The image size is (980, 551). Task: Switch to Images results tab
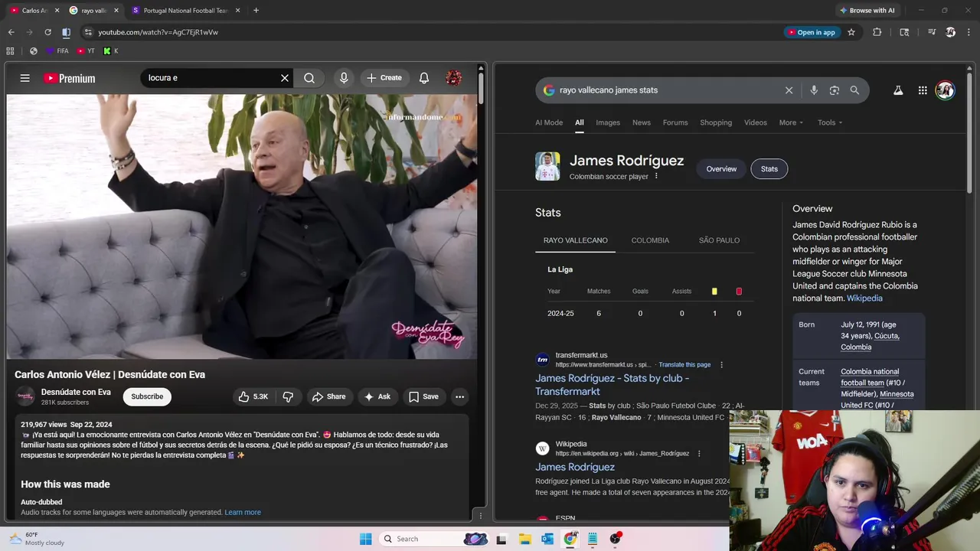(x=608, y=122)
